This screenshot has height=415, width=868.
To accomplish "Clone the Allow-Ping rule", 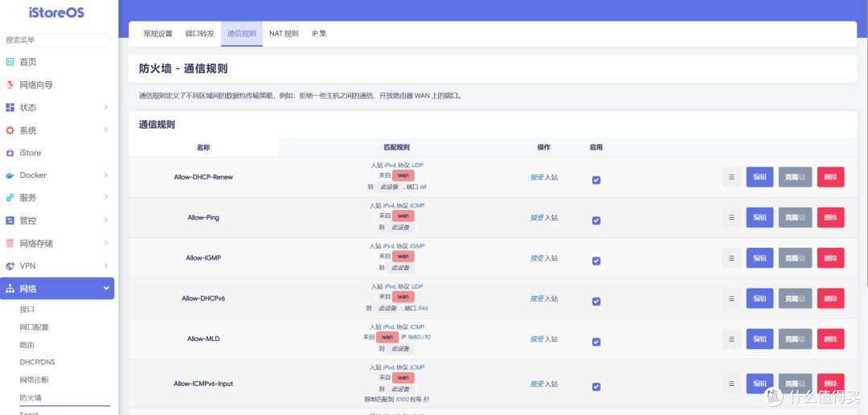I will pos(795,218).
